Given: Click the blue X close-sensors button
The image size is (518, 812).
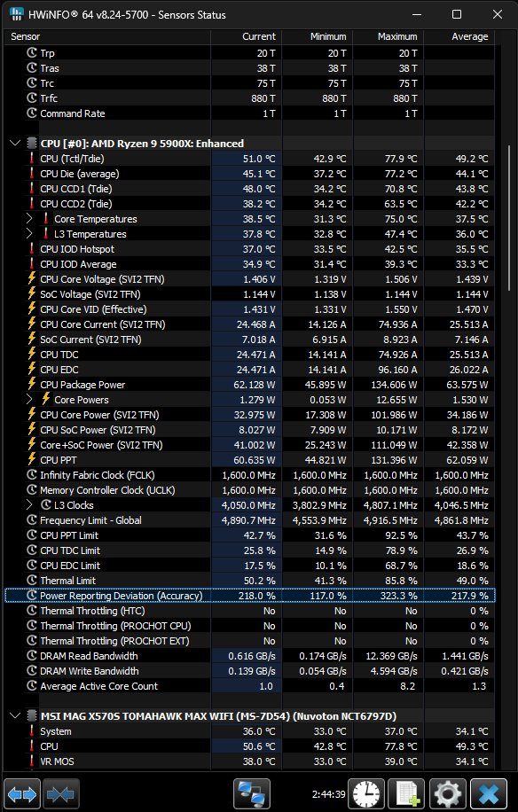Looking at the screenshot, I should pos(489,794).
